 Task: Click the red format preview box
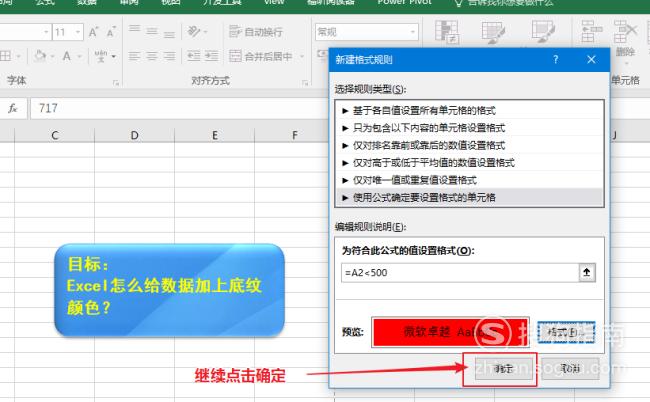click(450, 332)
